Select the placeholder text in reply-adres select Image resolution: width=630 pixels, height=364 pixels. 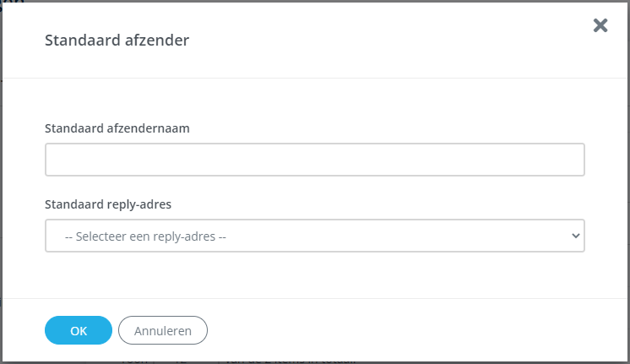coord(145,237)
